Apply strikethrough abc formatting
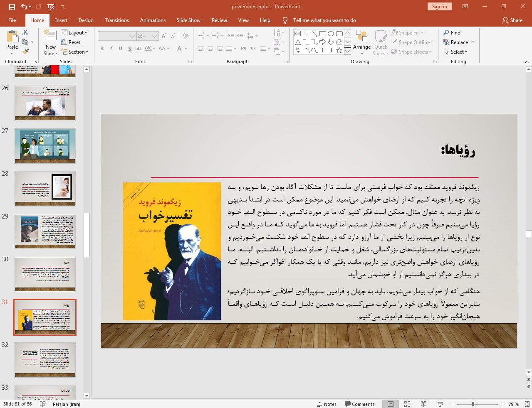 tap(139, 49)
